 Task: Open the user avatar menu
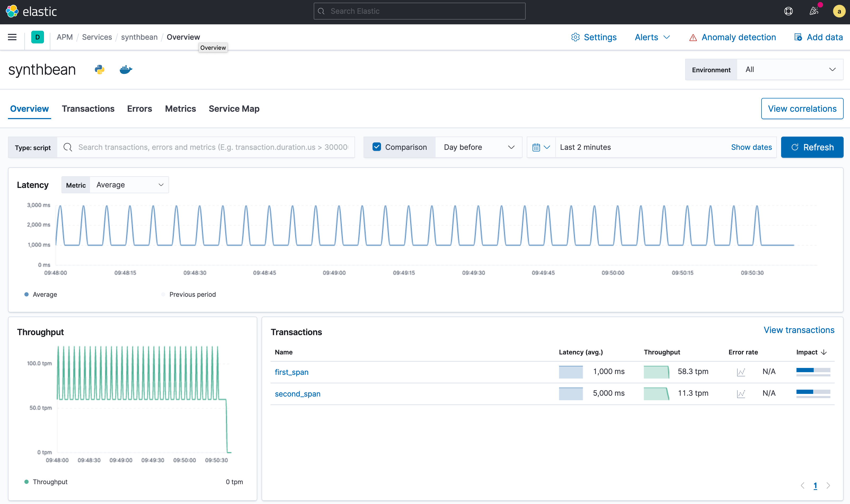tap(839, 11)
